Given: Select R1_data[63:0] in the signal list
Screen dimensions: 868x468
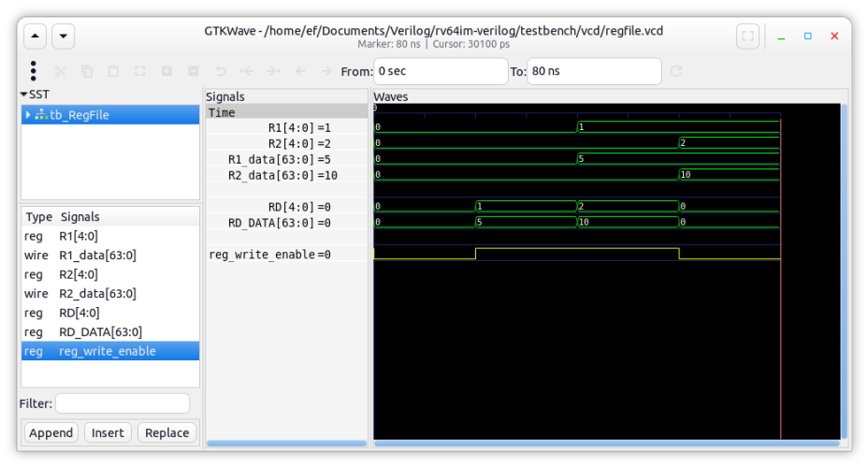Looking at the screenshot, I should (x=98, y=255).
